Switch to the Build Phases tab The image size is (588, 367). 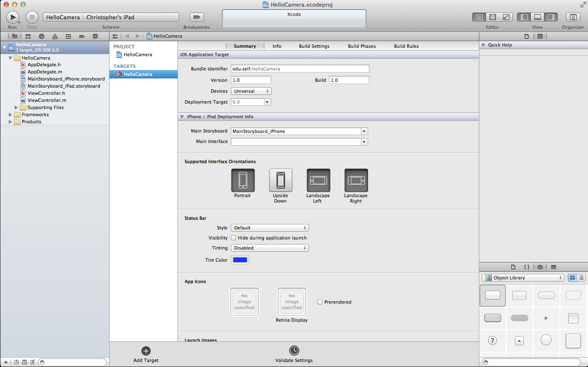362,46
